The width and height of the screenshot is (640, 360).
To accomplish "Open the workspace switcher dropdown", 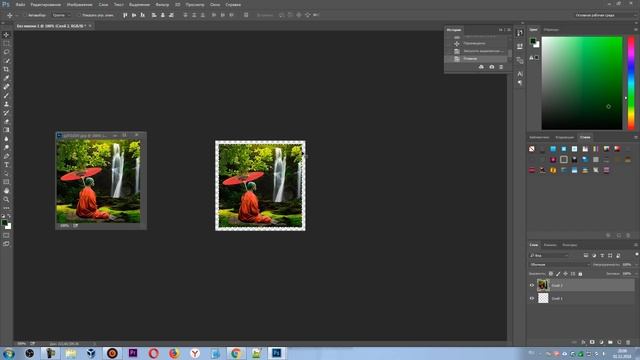I will click(x=604, y=15).
